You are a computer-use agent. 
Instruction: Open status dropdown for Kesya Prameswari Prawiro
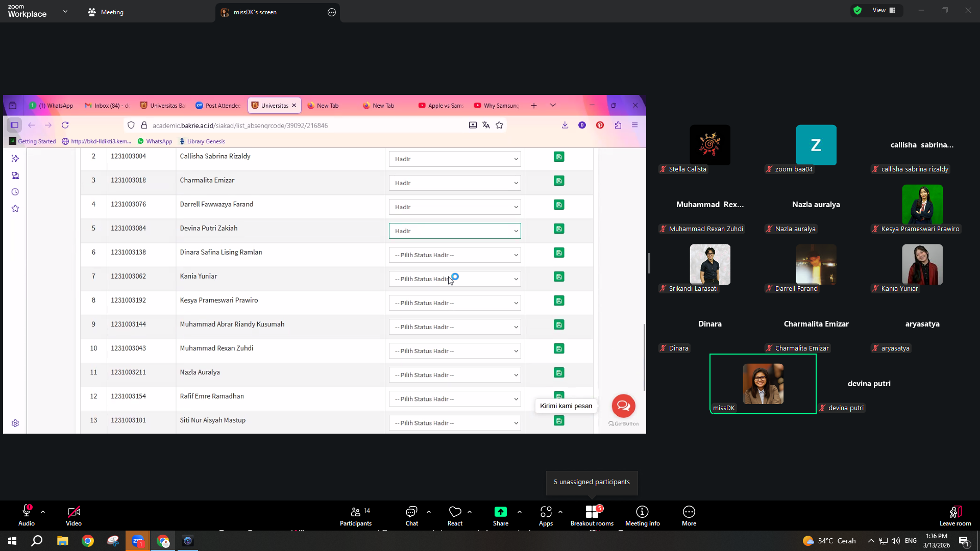coord(455,303)
